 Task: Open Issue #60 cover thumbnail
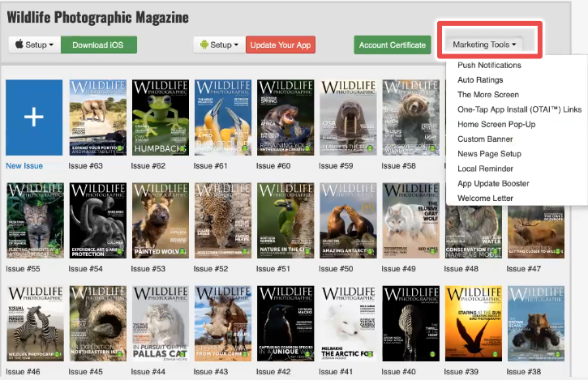pyautogui.click(x=285, y=117)
